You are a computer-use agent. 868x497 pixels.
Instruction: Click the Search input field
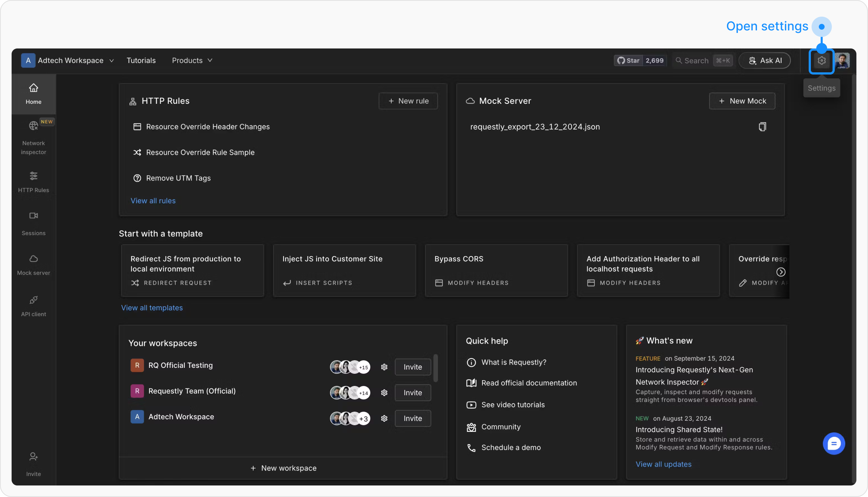(x=696, y=61)
